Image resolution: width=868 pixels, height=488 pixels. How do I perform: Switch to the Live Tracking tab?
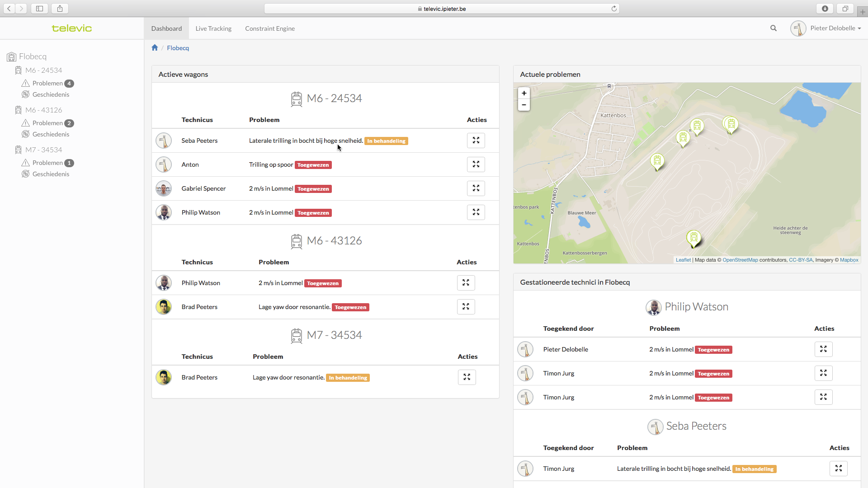point(213,28)
